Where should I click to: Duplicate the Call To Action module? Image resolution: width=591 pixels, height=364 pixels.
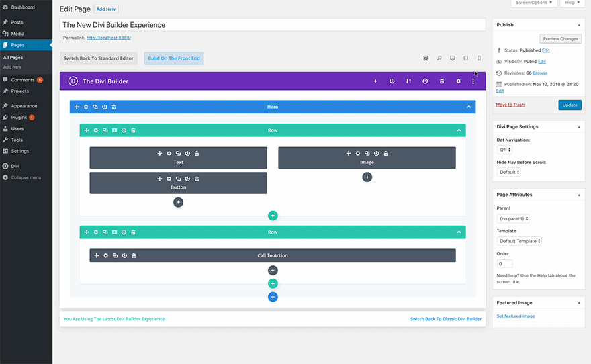[x=115, y=255]
